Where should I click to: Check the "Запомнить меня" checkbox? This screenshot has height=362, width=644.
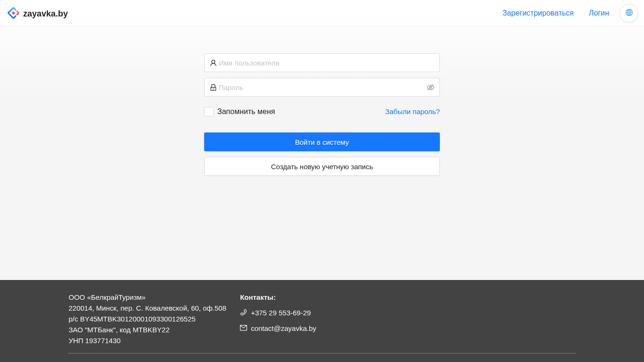coord(209,112)
